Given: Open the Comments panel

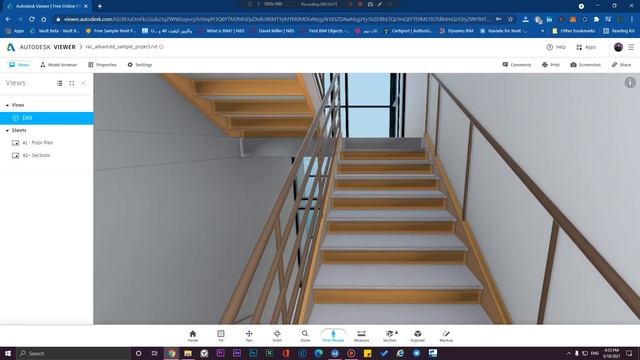Looking at the screenshot, I should 517,64.
